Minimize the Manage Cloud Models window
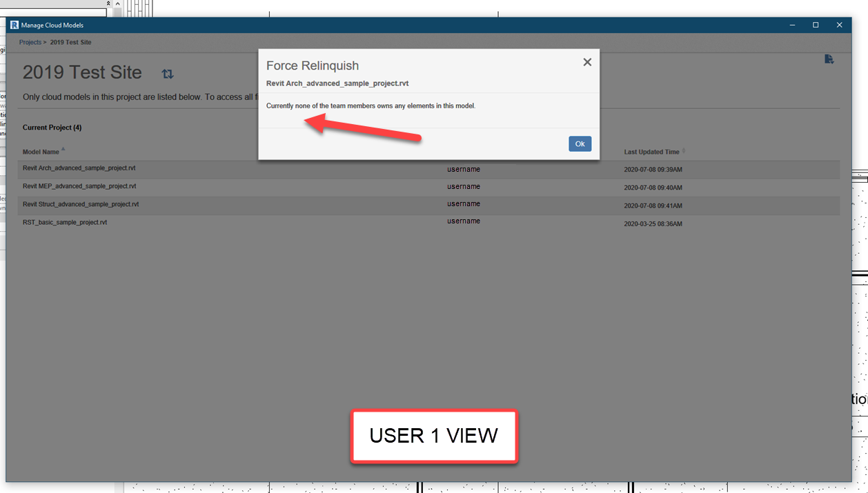The image size is (868, 493). tap(792, 26)
